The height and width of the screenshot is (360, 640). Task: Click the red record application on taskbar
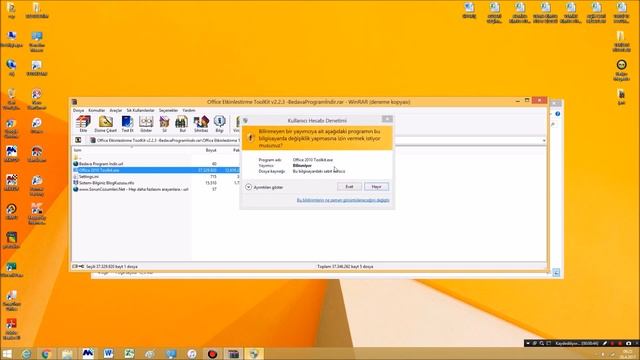(x=212, y=354)
